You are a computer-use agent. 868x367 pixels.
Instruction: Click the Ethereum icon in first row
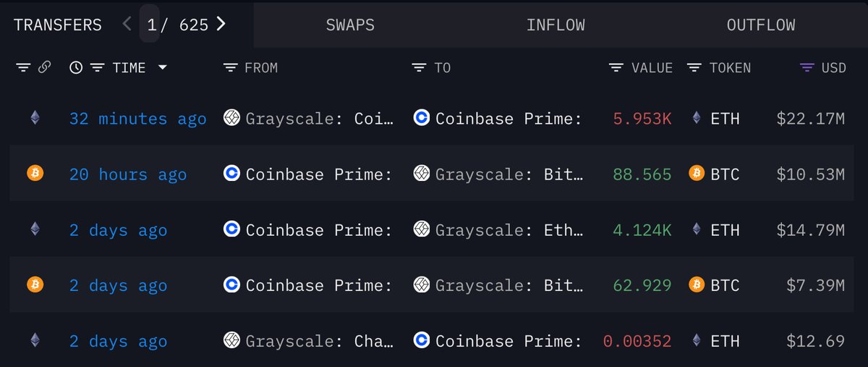click(35, 117)
